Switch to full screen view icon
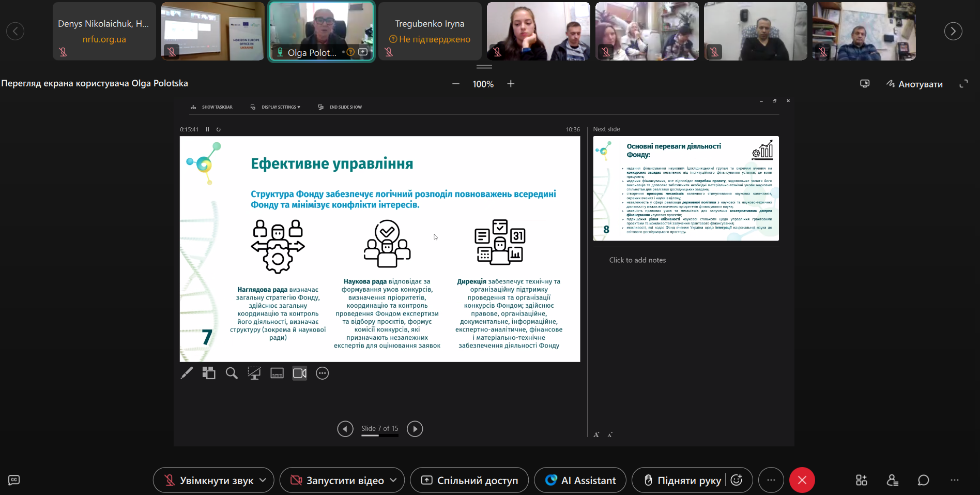This screenshot has width=980, height=495. (963, 84)
